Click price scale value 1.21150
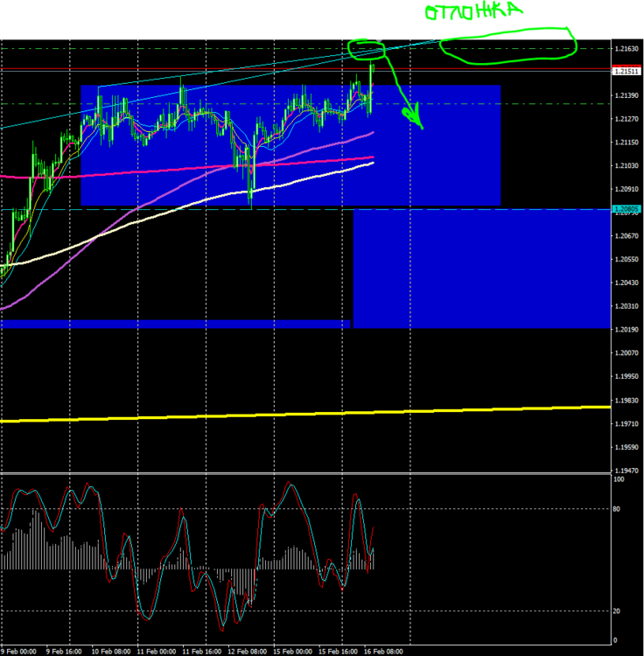The image size is (644, 656). [x=626, y=143]
